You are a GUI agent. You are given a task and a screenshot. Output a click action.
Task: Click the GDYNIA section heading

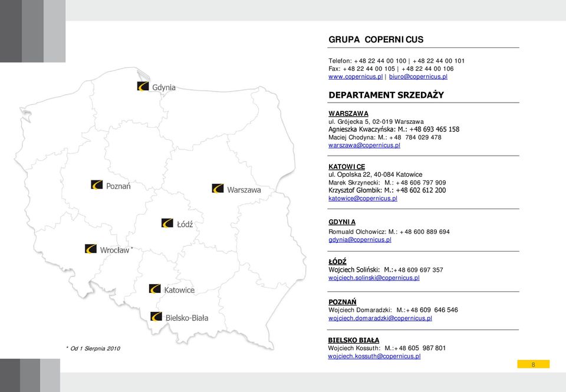tap(342, 222)
